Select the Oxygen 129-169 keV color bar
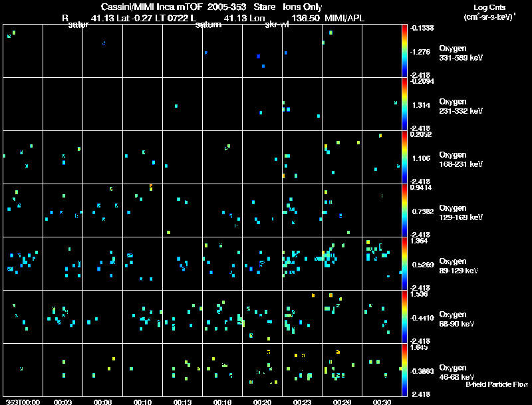The width and height of the screenshot is (532, 405). point(404,211)
